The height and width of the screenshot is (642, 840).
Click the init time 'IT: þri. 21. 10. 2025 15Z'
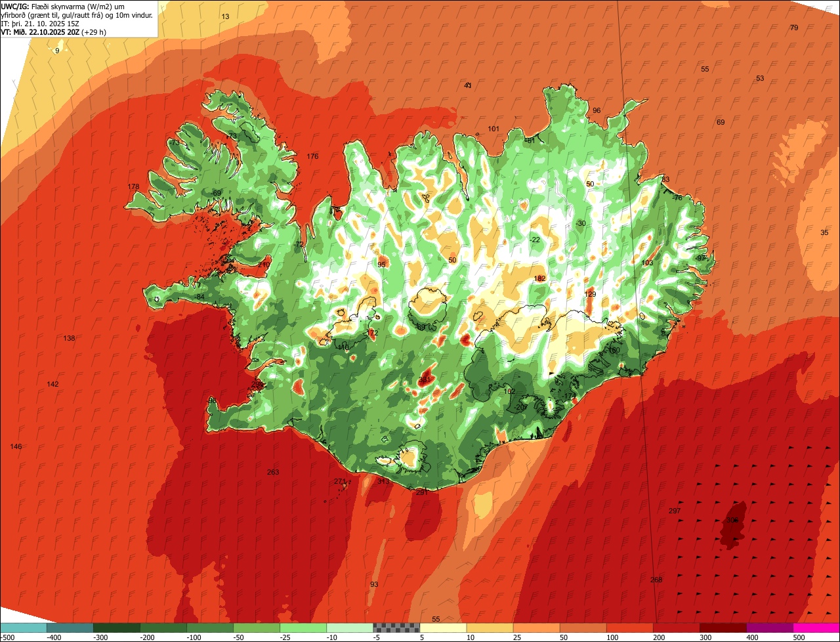[x=41, y=23]
